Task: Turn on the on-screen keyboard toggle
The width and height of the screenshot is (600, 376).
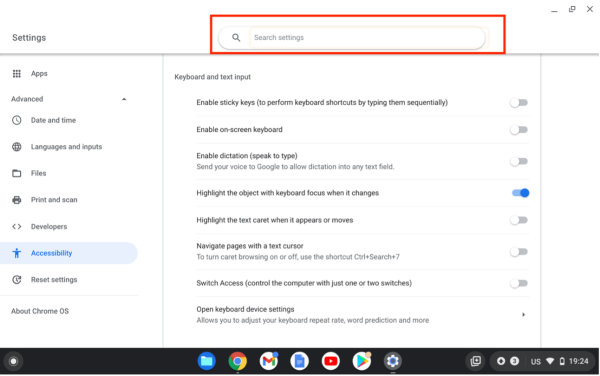Action: (x=519, y=130)
